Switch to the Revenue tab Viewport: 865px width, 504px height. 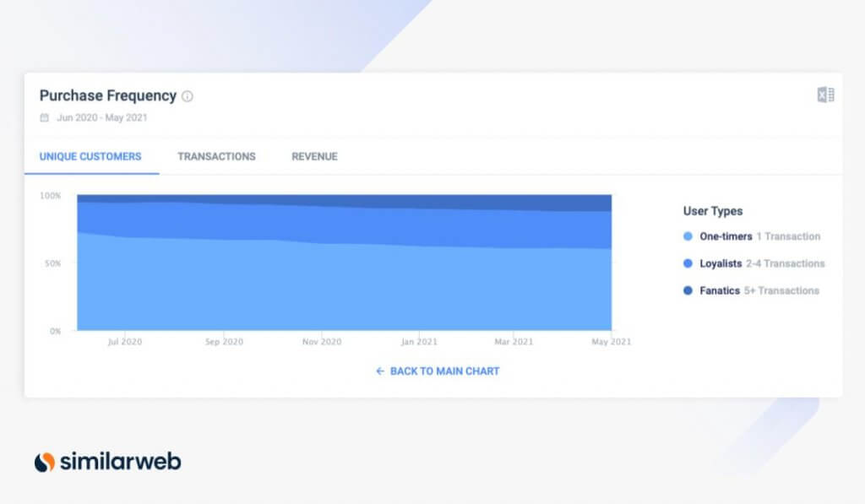tap(313, 156)
